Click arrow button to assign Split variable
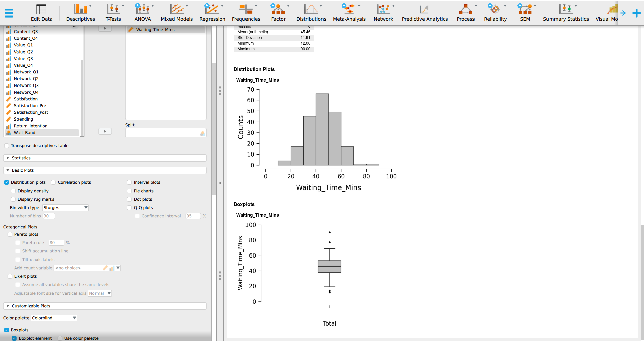The width and height of the screenshot is (644, 341). pyautogui.click(x=105, y=131)
